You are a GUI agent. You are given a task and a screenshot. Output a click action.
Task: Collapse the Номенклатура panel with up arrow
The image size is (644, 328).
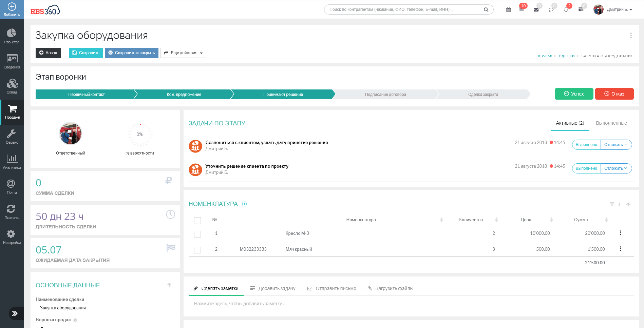click(x=628, y=204)
